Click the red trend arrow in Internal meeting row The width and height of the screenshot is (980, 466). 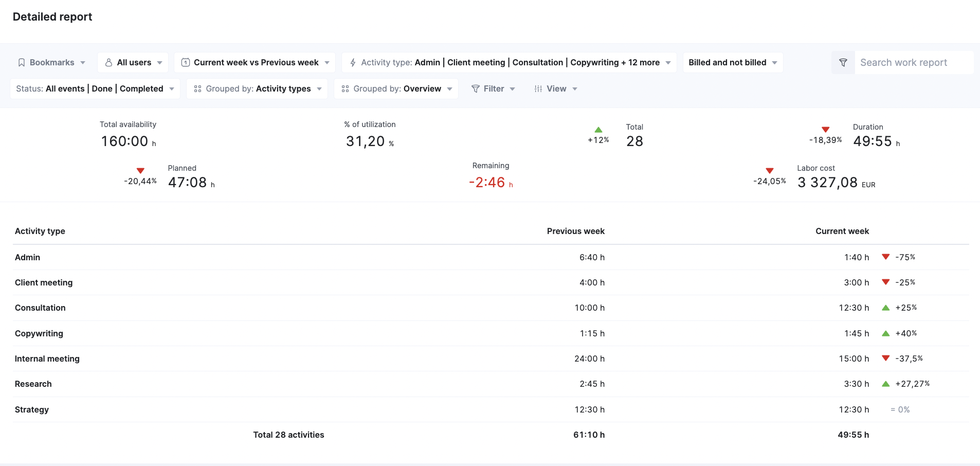pos(886,358)
